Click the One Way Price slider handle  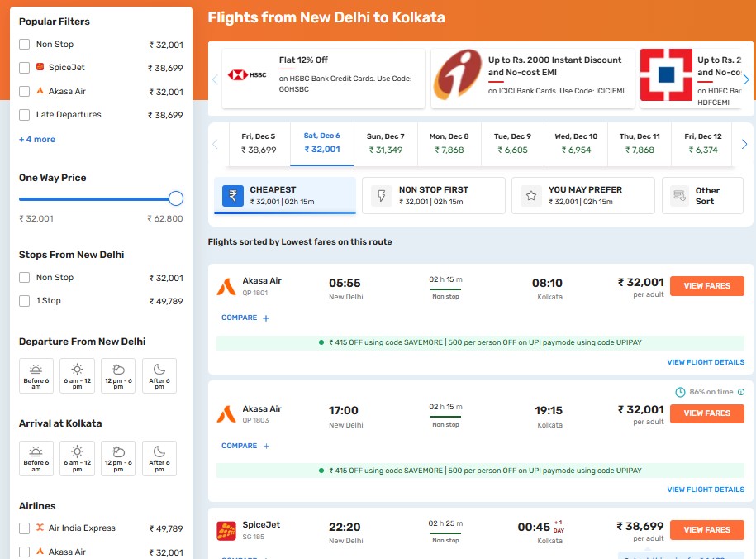pyautogui.click(x=175, y=198)
